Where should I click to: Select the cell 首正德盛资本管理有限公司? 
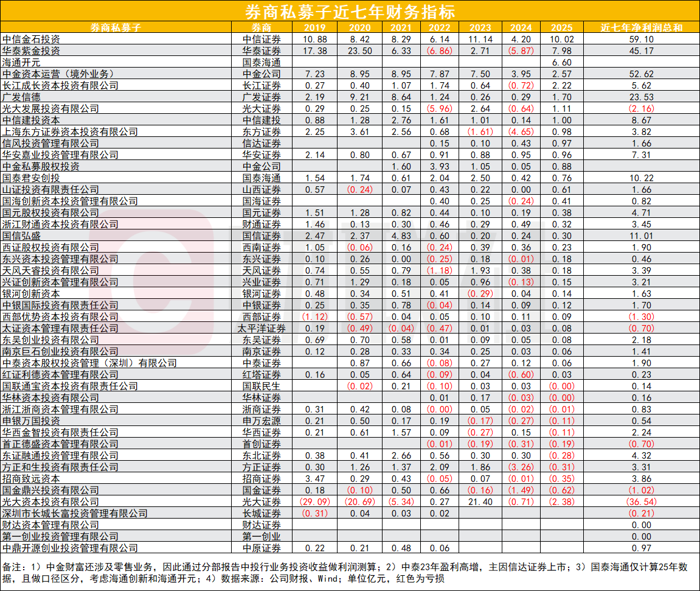pos(60,444)
